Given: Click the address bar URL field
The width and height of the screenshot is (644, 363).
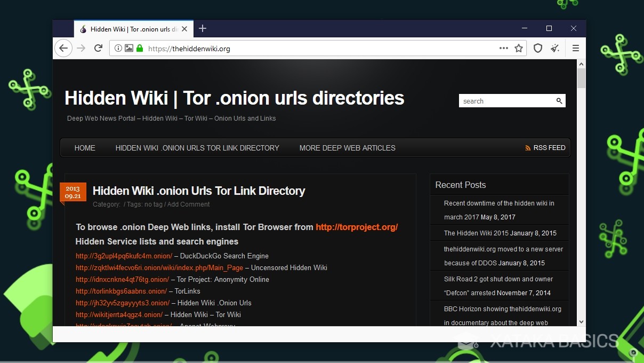Looking at the screenshot, I should tap(320, 49).
